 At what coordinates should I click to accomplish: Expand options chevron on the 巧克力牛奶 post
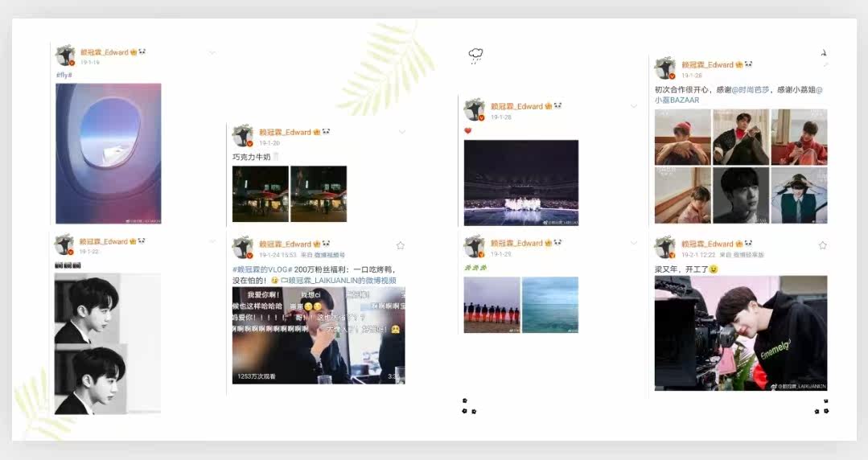pyautogui.click(x=402, y=132)
